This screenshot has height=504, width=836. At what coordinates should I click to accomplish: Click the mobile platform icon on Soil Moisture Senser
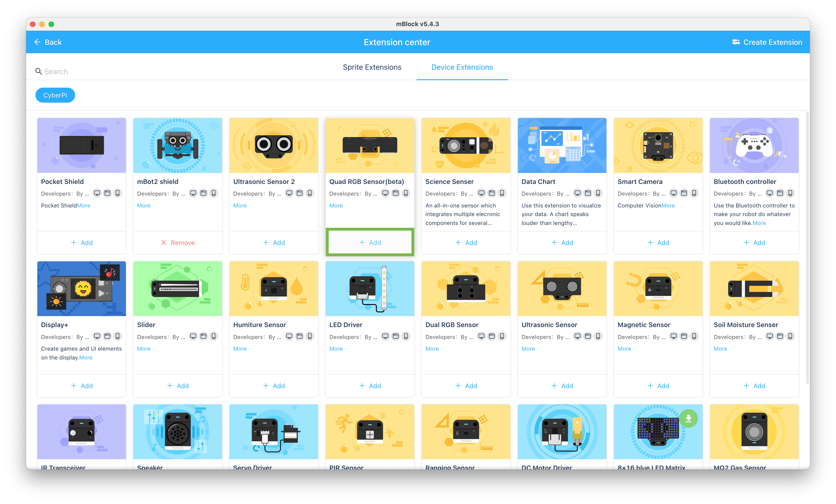[x=790, y=336]
